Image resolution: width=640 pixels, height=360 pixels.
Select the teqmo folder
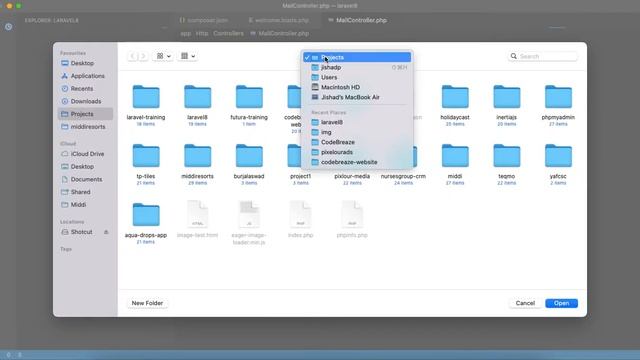(x=507, y=156)
